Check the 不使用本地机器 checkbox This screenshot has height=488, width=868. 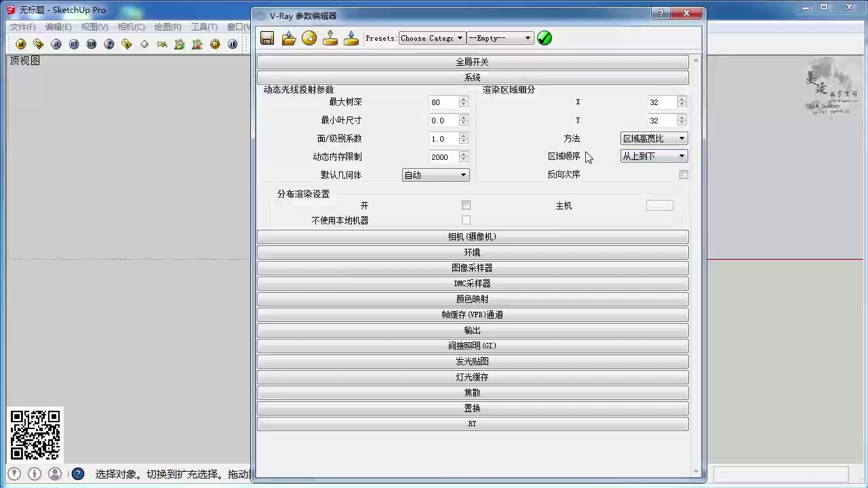point(466,220)
